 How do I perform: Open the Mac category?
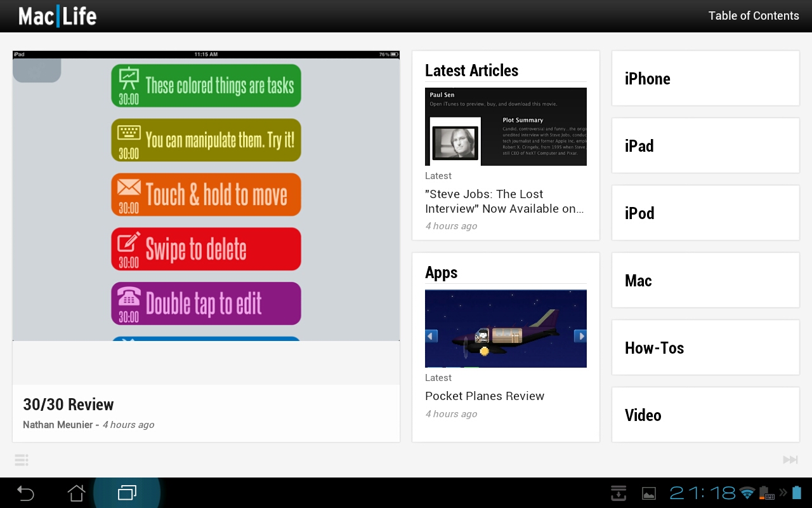click(705, 281)
